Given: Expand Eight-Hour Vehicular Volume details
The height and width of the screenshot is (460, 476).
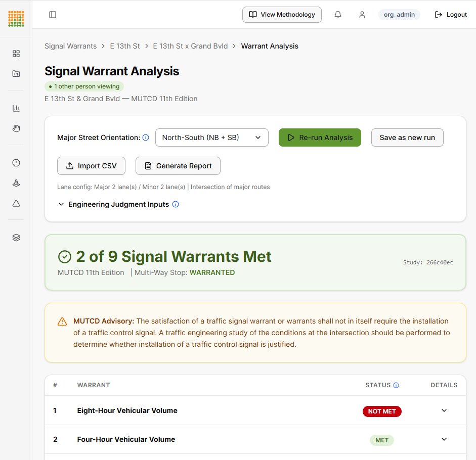Looking at the screenshot, I should (x=444, y=410).
